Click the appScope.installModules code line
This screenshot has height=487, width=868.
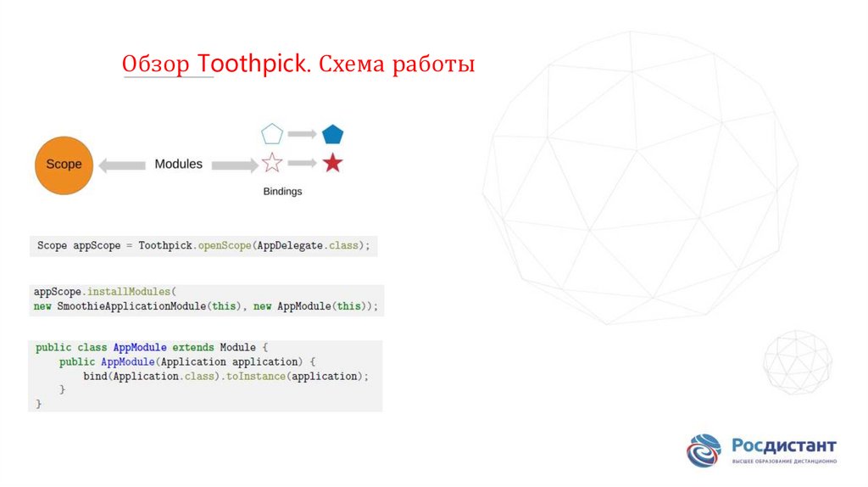[x=105, y=291]
